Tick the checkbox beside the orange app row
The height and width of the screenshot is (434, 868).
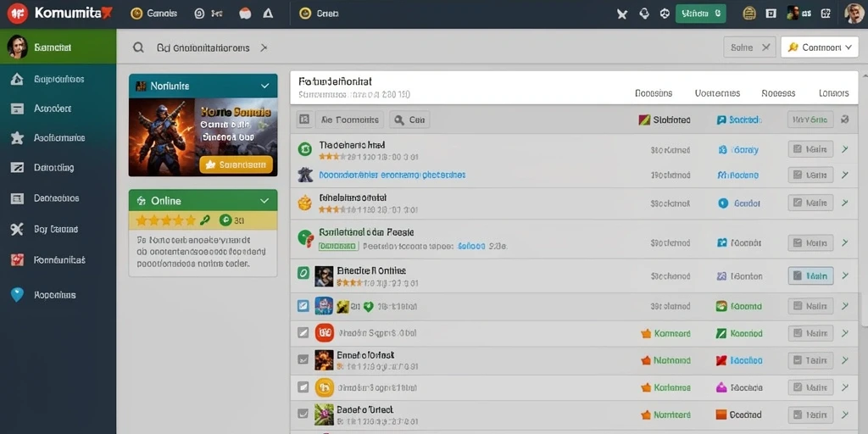pos(303,332)
